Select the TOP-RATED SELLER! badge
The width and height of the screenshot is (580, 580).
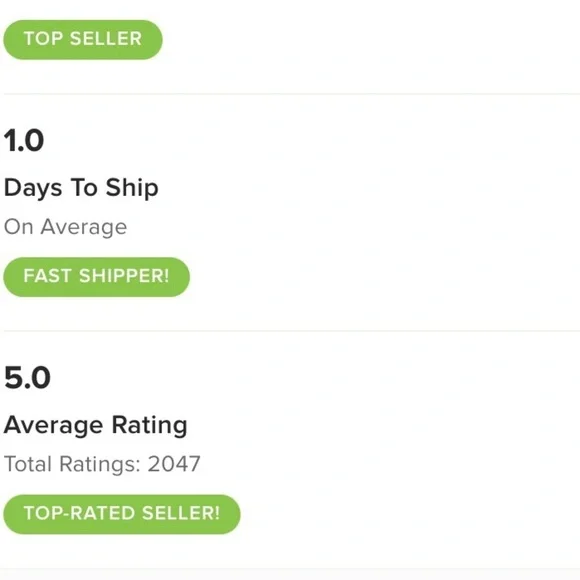tap(122, 514)
